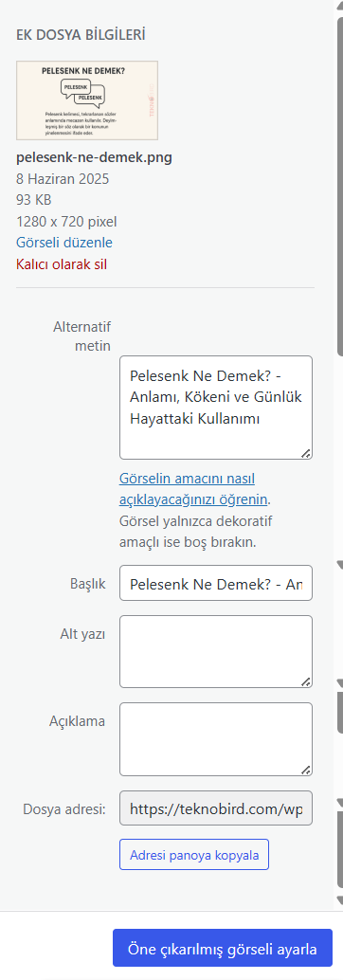Click the resize grip of Alternatif metin box

click(306, 454)
